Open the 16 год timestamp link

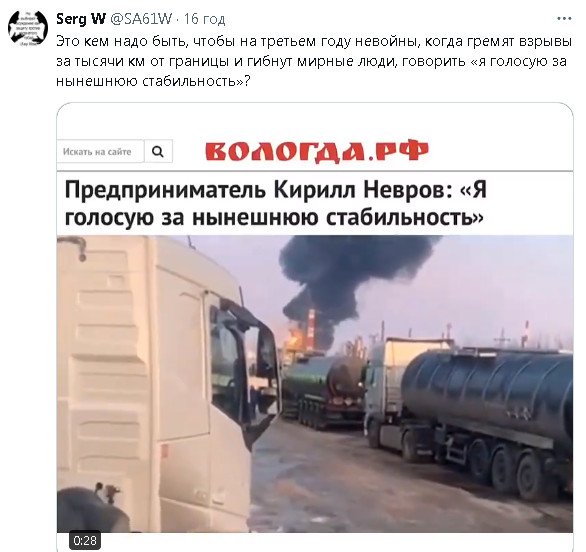pyautogui.click(x=204, y=19)
